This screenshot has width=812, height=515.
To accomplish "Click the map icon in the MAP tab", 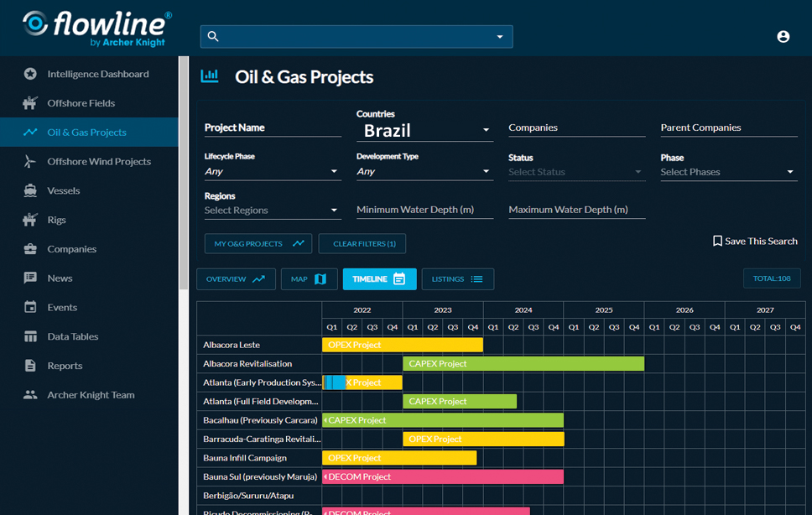I will pos(320,279).
